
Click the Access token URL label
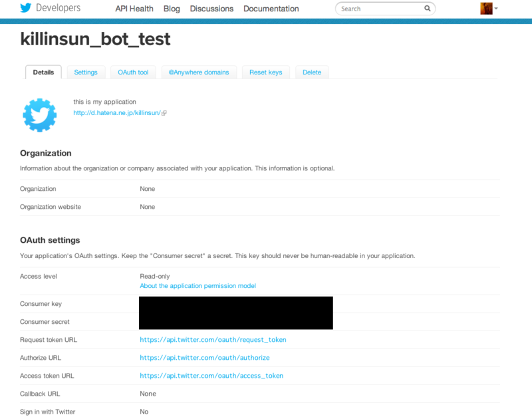pos(47,376)
